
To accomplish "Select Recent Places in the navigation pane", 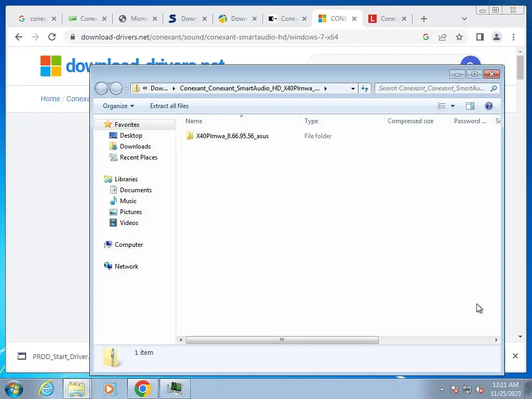I will [138, 157].
